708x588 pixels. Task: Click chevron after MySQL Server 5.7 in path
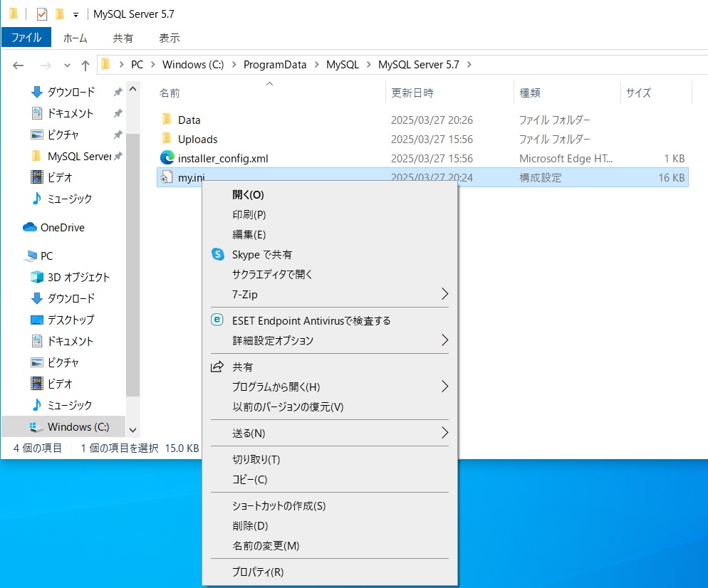coord(469,65)
